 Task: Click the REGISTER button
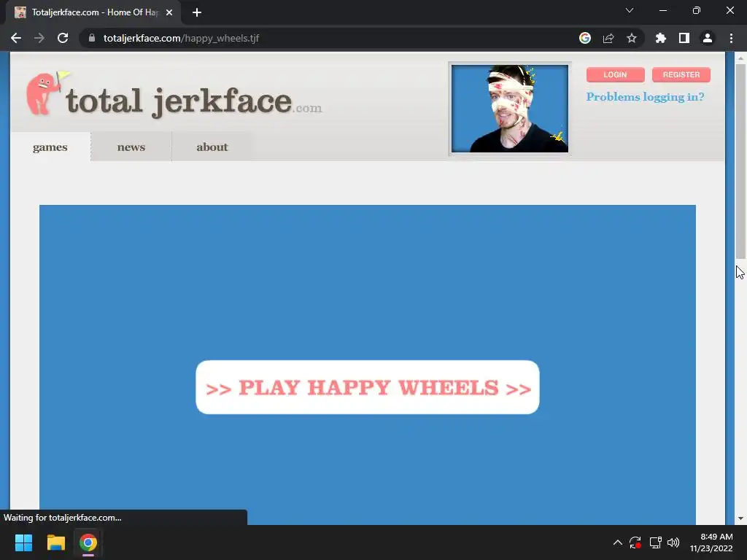click(x=681, y=75)
